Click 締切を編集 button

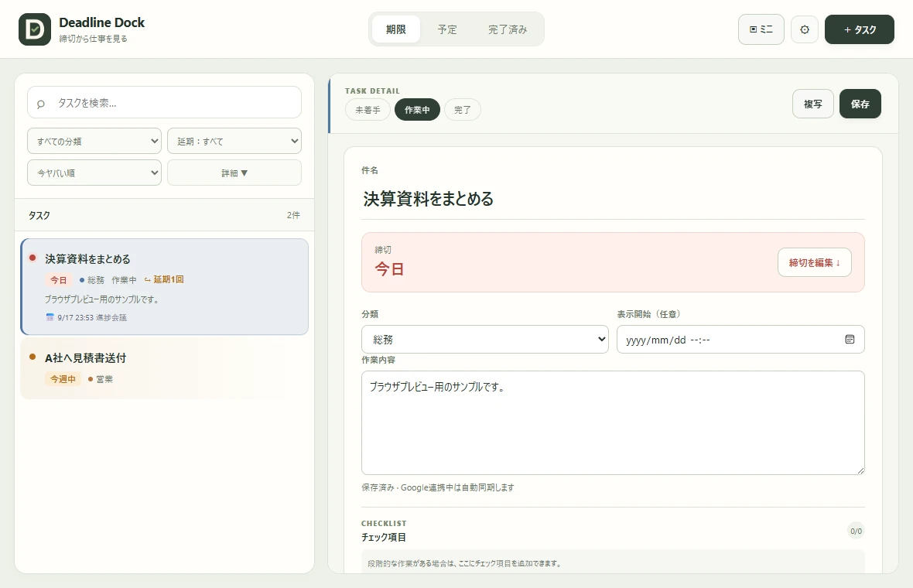815,262
